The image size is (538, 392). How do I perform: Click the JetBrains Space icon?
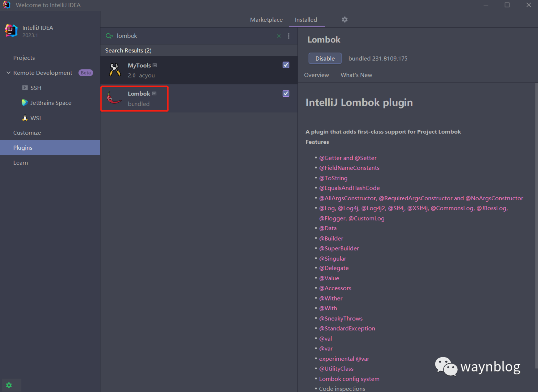(x=25, y=103)
